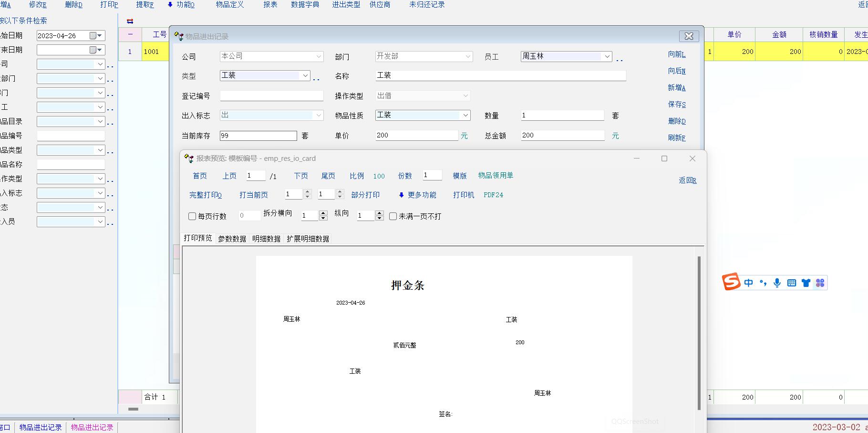Open the Sogou toolbox grid icon

click(x=820, y=283)
